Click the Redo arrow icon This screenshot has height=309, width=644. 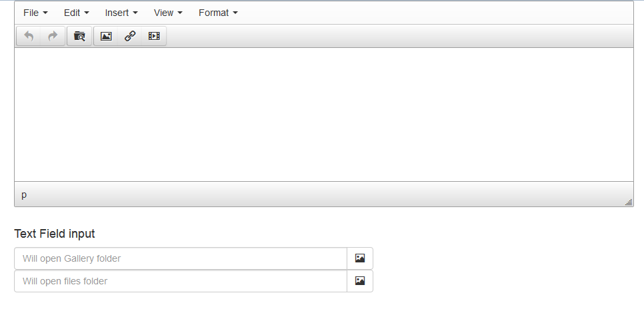(53, 36)
